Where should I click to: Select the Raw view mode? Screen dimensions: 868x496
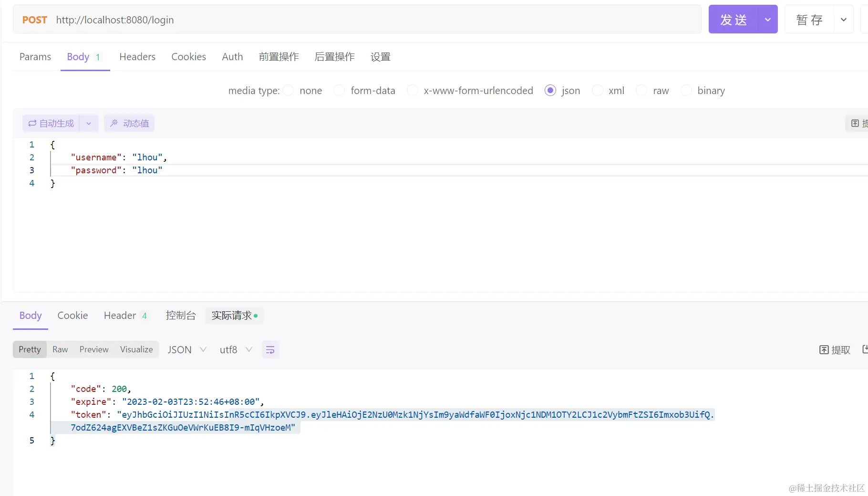pos(60,349)
